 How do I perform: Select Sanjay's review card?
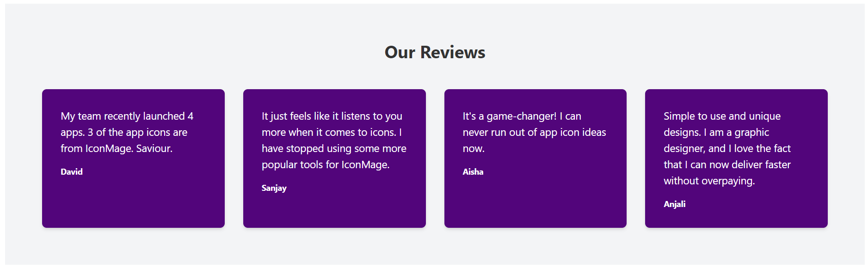pyautogui.click(x=334, y=158)
